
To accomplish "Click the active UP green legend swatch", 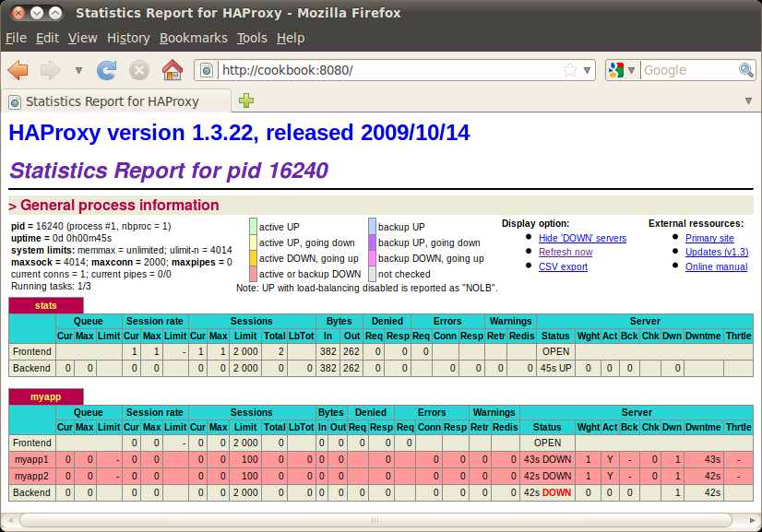I will coord(253,227).
